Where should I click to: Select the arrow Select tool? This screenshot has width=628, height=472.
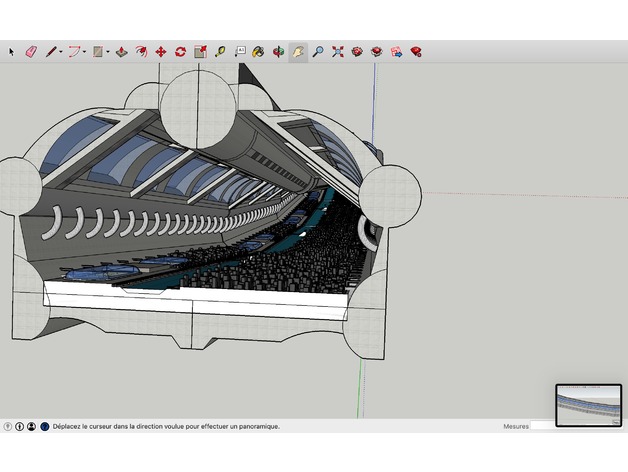coord(12,51)
